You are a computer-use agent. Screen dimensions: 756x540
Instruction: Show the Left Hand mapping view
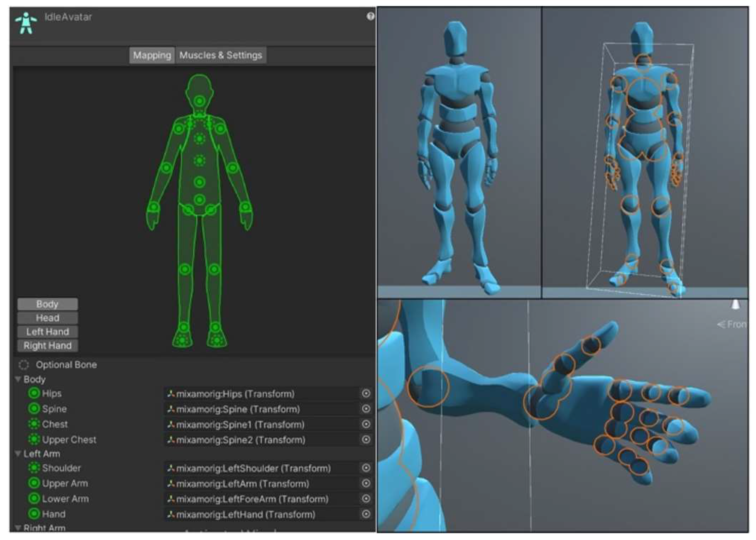pos(47,332)
